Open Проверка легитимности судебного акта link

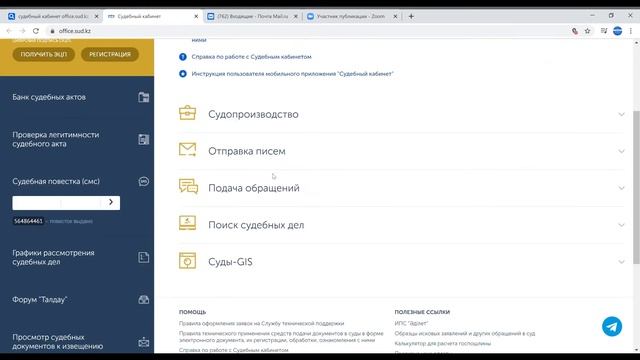pos(56,139)
